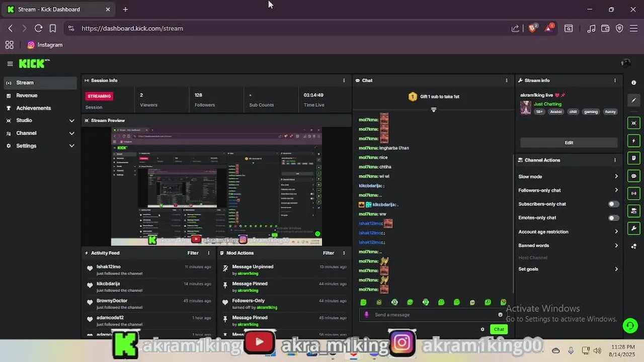
Task: Click the pencil edit icon in right sidebar
Action: pyautogui.click(x=633, y=100)
